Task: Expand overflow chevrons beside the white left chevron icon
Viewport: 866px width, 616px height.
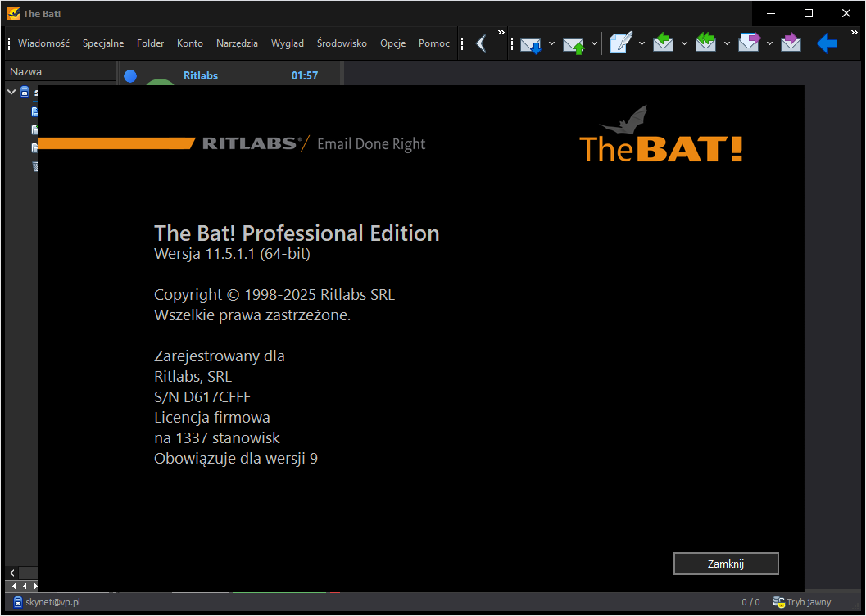Action: pos(501,33)
